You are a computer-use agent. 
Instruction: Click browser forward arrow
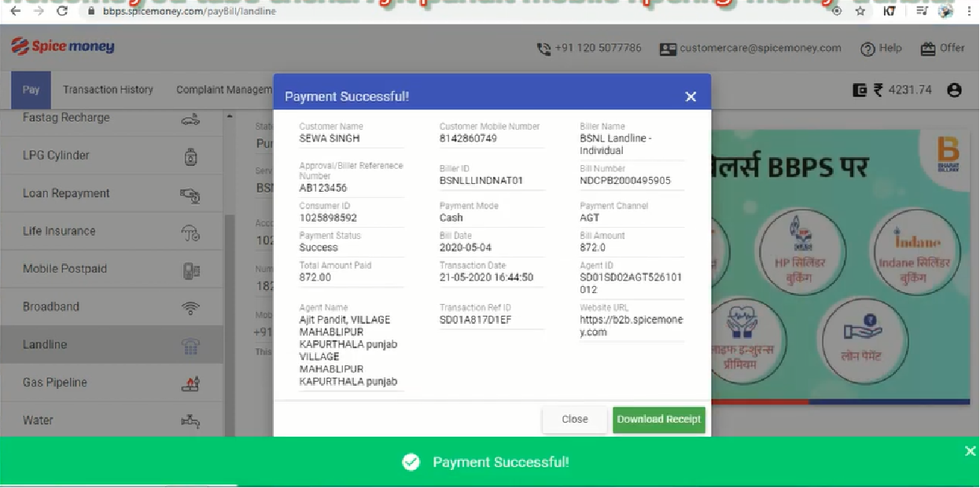point(39,11)
